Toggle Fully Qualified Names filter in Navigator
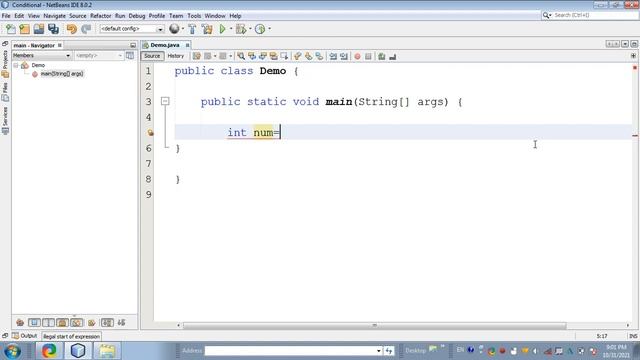Screen dimensions: 640x360 [91, 322]
